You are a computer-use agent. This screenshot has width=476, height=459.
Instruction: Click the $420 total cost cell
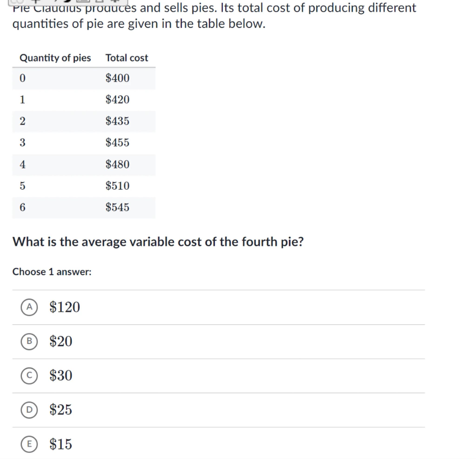(x=117, y=99)
